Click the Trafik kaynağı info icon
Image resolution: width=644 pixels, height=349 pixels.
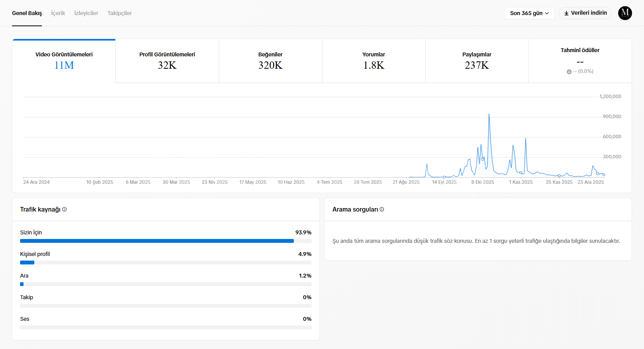[64, 209]
